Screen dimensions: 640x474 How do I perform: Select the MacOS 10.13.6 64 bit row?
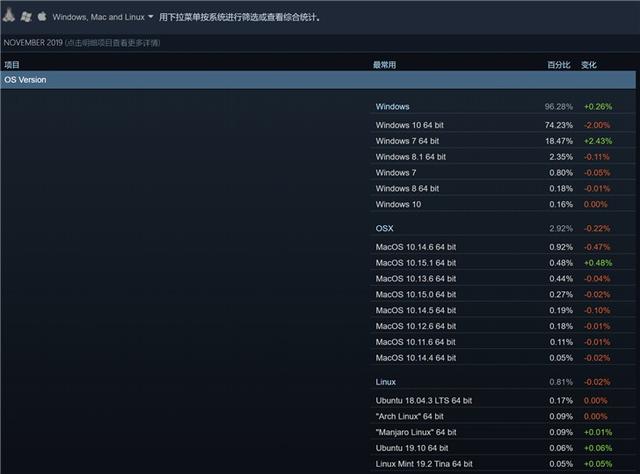503,278
